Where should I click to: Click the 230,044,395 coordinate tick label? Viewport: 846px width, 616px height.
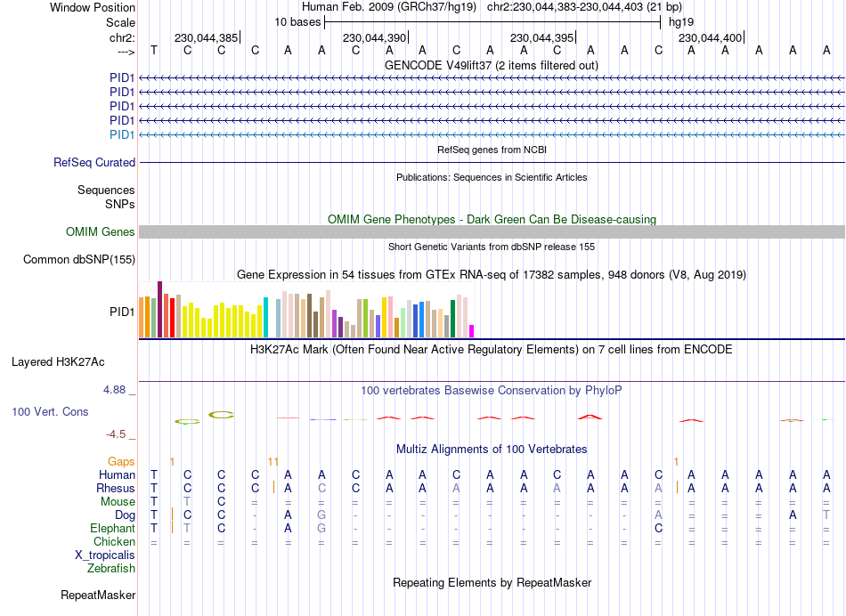coord(541,37)
